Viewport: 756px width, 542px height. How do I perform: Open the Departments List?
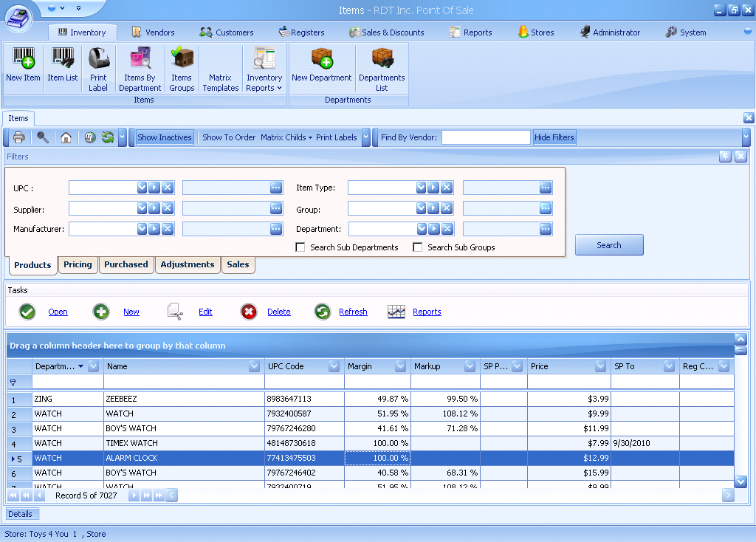382,68
